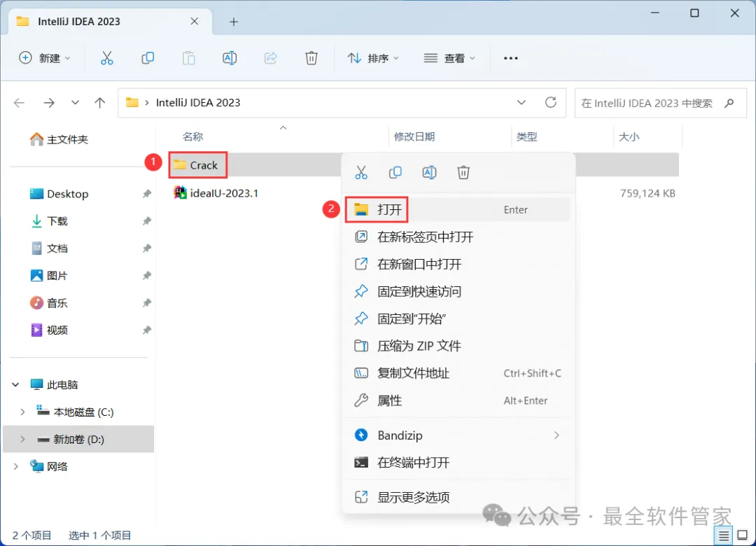Image resolution: width=756 pixels, height=546 pixels.
Task: Collapse the 此电脑 tree node
Action: (15, 385)
